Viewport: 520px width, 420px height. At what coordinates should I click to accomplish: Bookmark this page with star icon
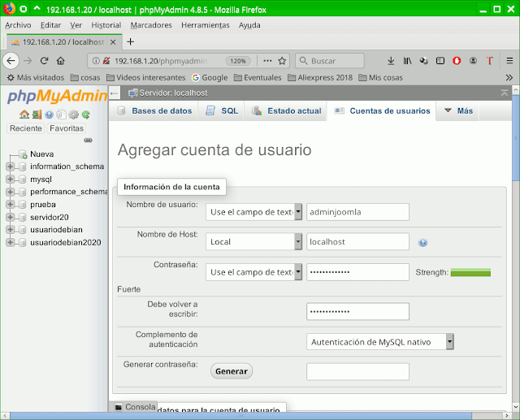pyautogui.click(x=282, y=61)
